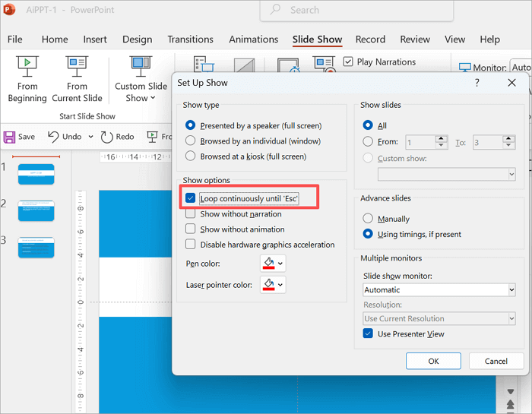532x414 pixels.
Task: Start slideshow From Beginning
Action: [27, 79]
